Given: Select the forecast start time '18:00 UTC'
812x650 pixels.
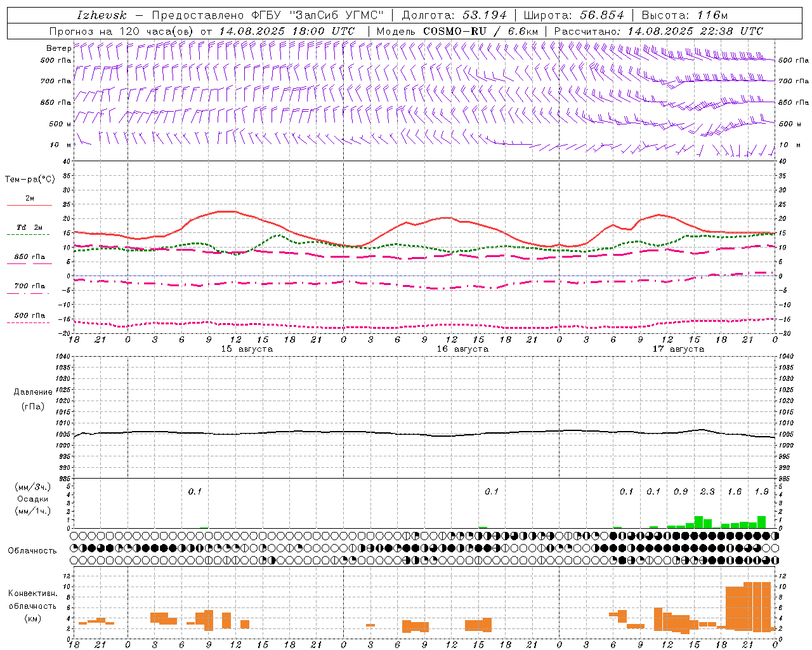Looking at the screenshot, I should point(323,31).
